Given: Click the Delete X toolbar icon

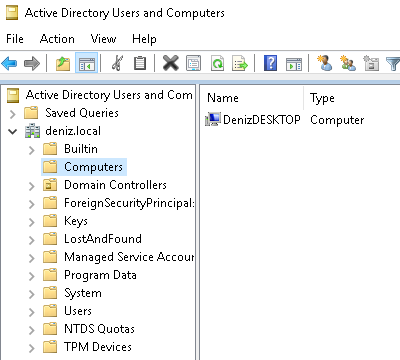Looking at the screenshot, I should click(x=171, y=63).
